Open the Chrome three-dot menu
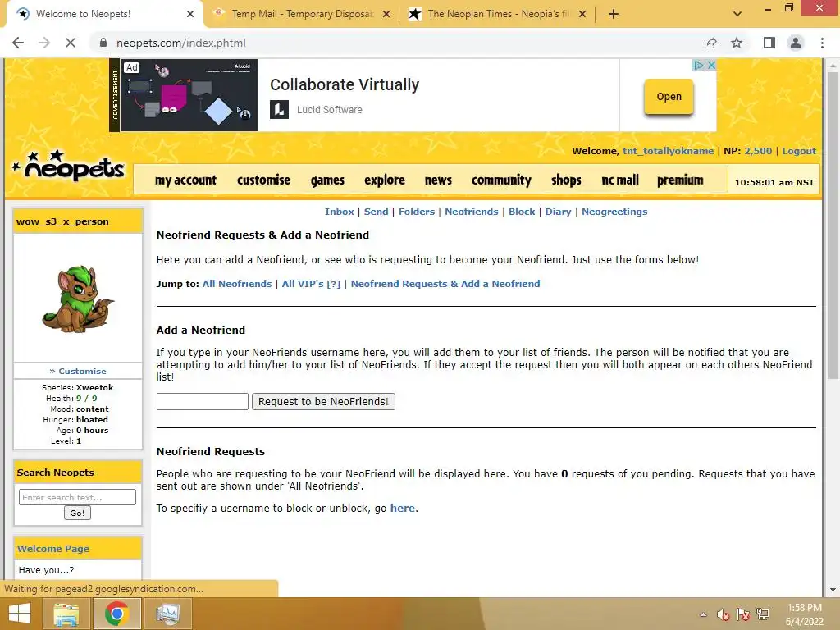Image resolution: width=840 pixels, height=630 pixels. 822,43
